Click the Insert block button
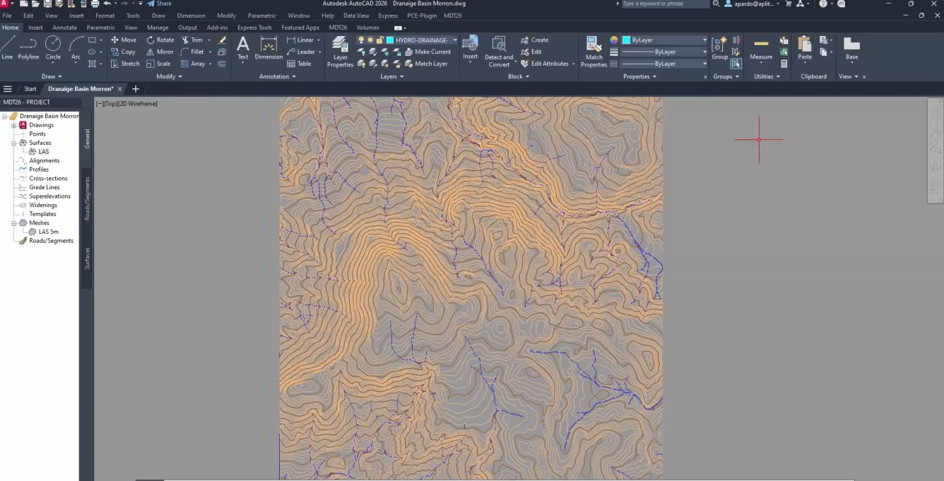This screenshot has width=944, height=481. coord(470,48)
